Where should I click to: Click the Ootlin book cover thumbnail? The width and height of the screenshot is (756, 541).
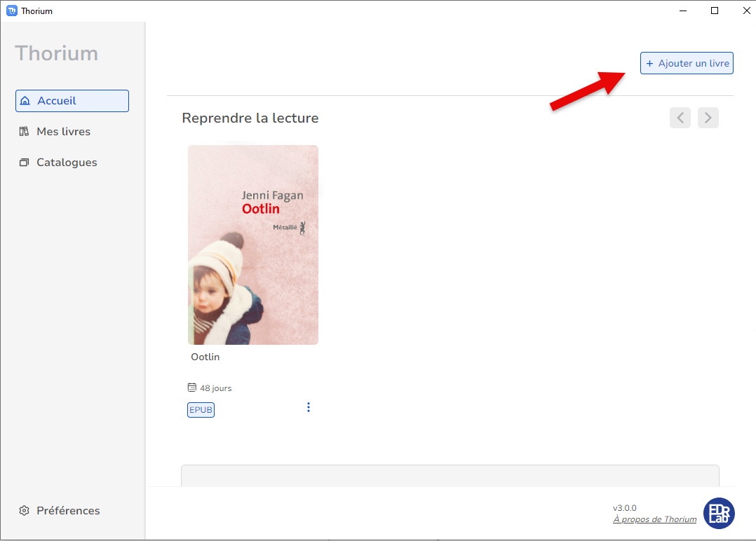[253, 245]
